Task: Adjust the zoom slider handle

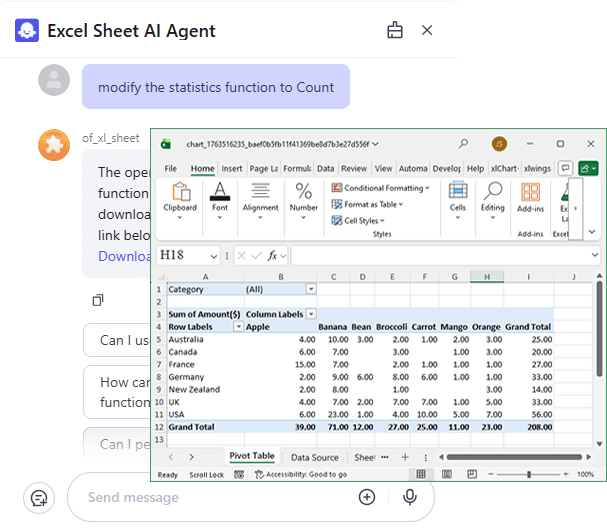Action: (x=529, y=474)
